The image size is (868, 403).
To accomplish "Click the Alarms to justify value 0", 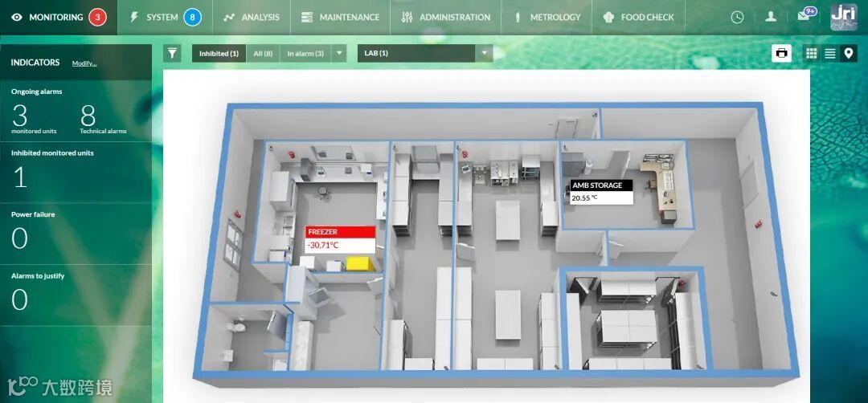I will pos(19,299).
